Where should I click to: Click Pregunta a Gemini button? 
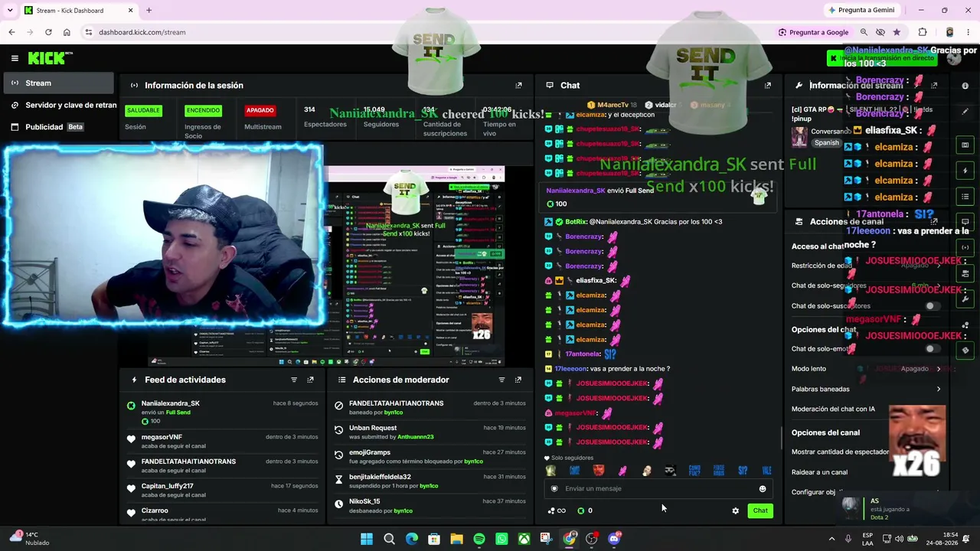point(861,10)
